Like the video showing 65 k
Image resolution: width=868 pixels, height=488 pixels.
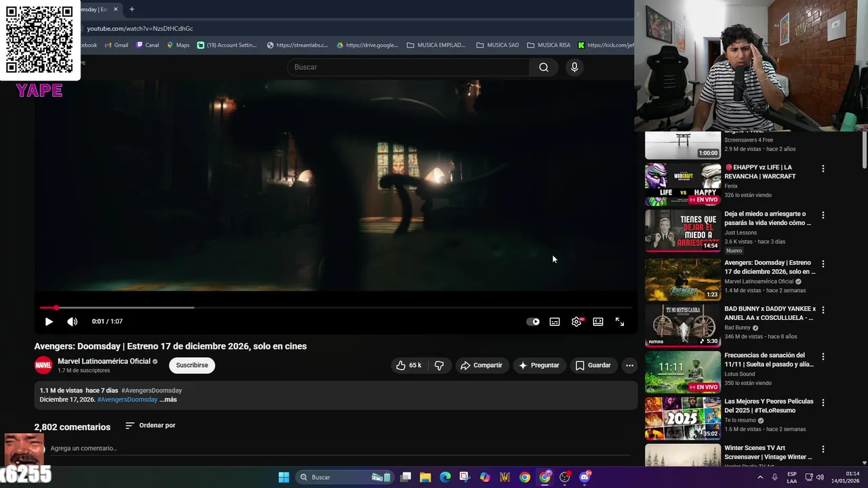pos(408,365)
